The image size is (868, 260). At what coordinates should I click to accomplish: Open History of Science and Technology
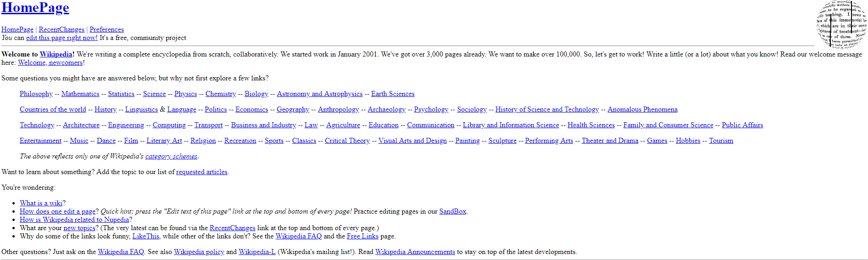[x=547, y=109]
